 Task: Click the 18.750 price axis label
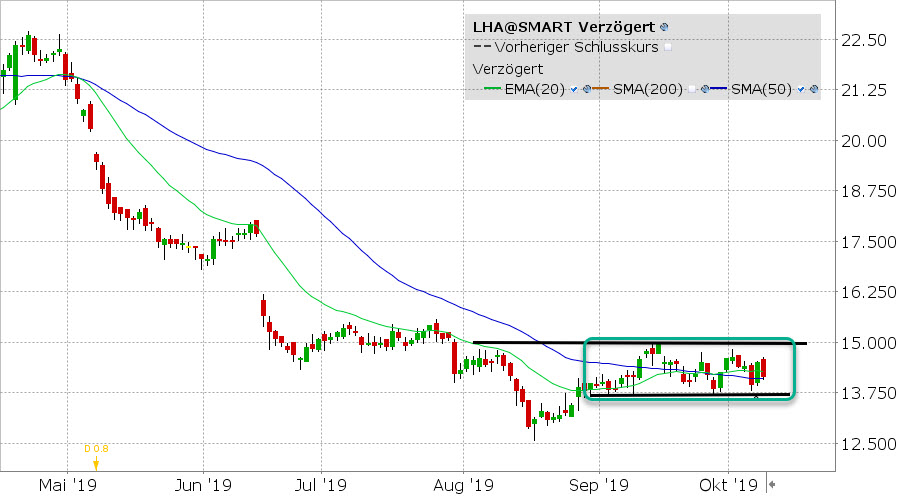coord(868,191)
